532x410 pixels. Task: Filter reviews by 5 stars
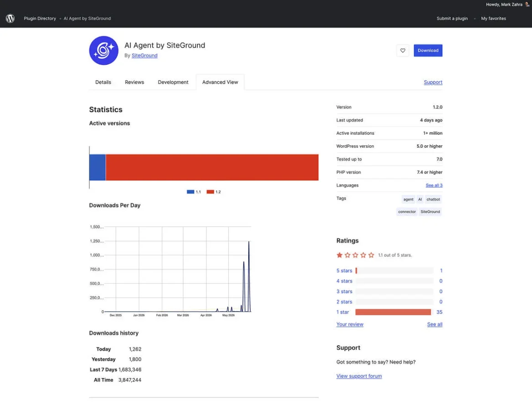pyautogui.click(x=344, y=271)
